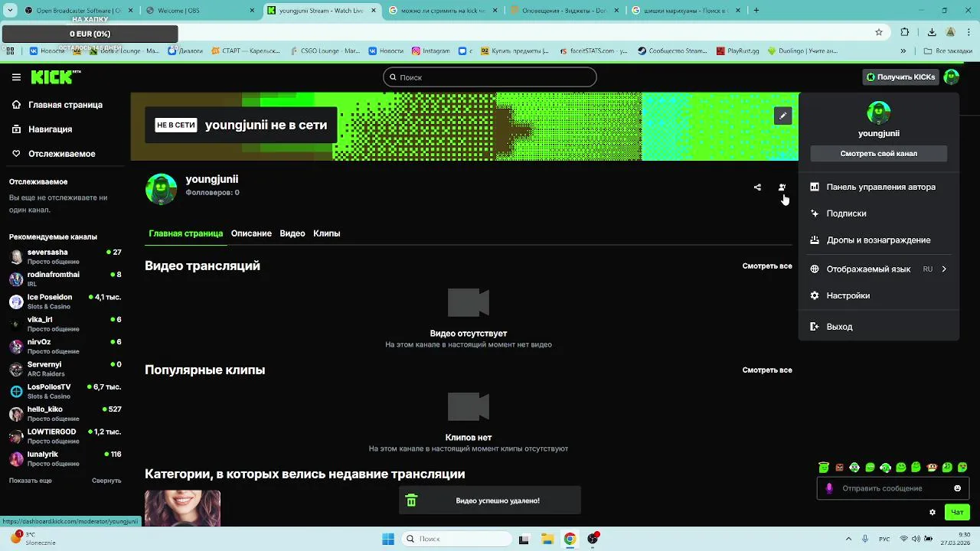Click the chat settings gear icon

coord(933,512)
